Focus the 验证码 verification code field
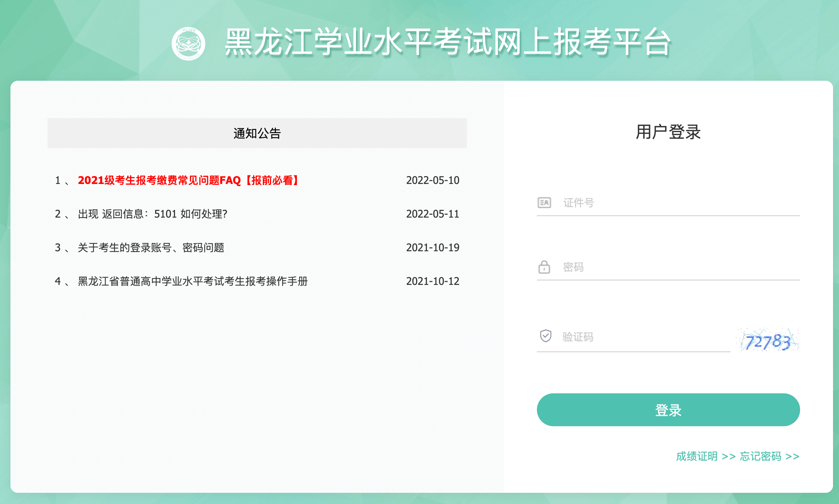 click(645, 337)
